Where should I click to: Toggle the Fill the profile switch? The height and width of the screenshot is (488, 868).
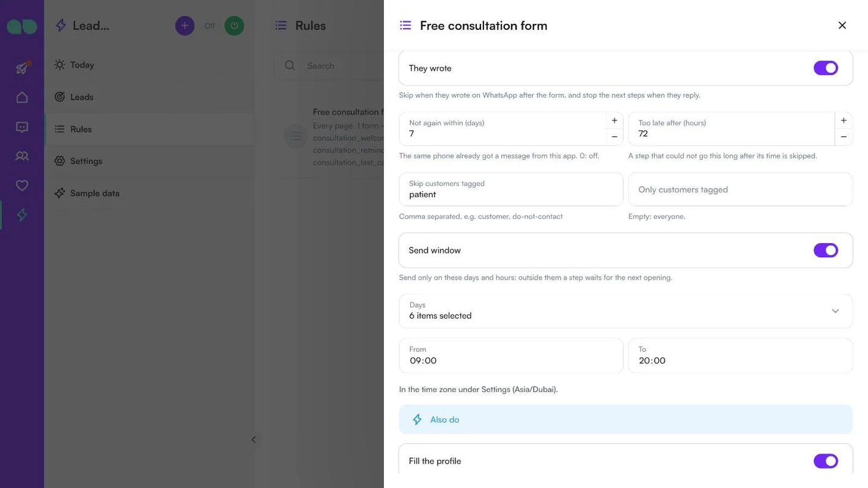[x=825, y=461]
